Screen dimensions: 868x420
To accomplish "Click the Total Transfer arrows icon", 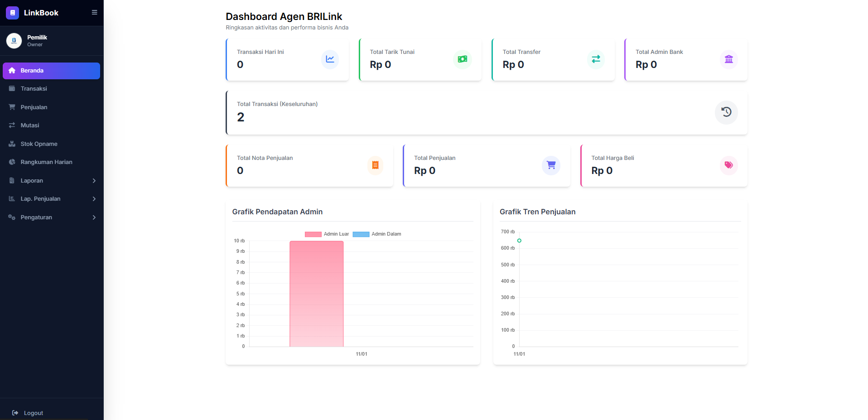I will pos(596,59).
